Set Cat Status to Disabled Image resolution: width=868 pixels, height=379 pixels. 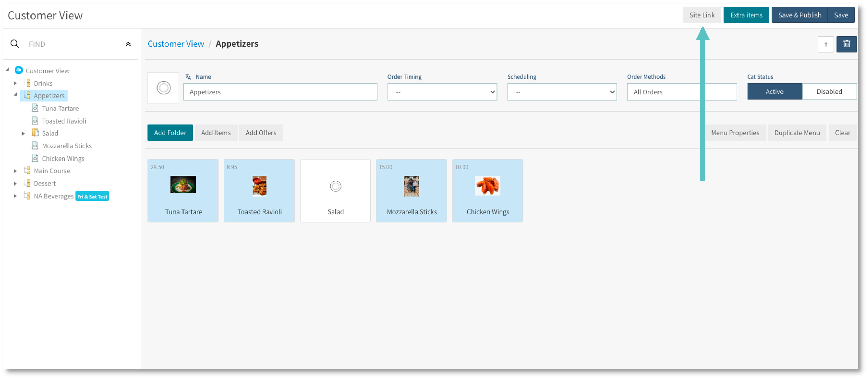[829, 92]
